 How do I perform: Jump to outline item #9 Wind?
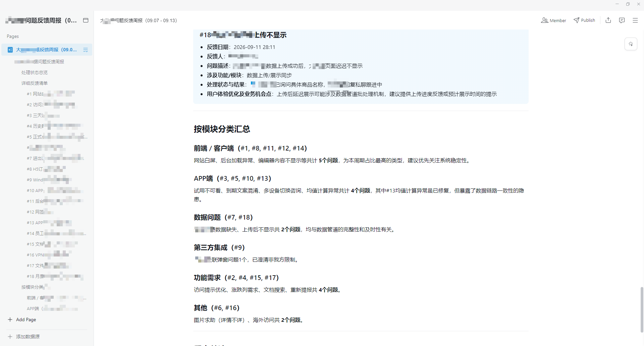49,180
